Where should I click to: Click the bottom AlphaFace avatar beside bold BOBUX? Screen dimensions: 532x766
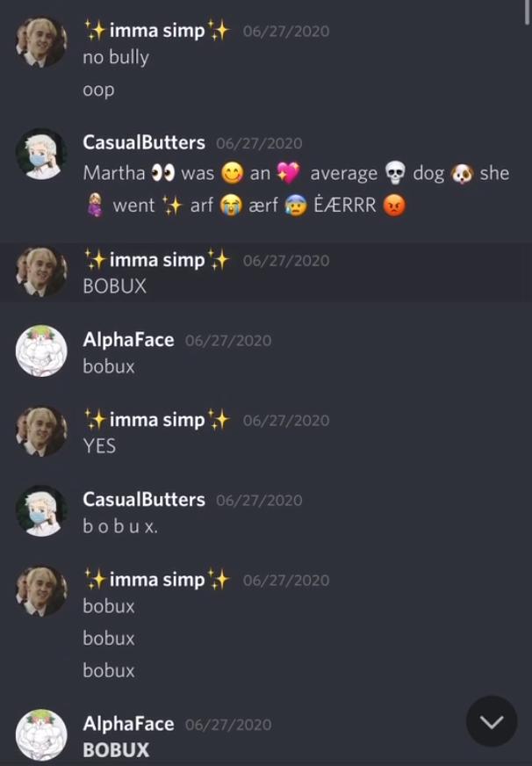pos(41,734)
